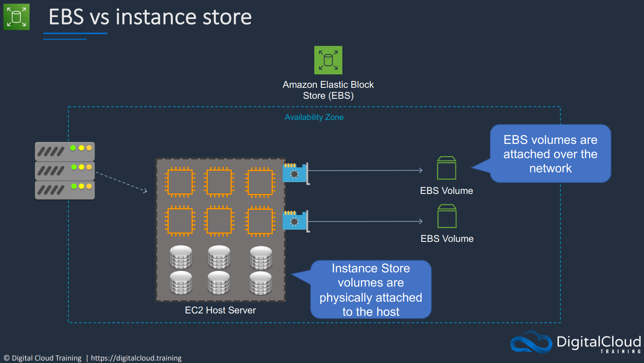This screenshot has height=363, width=644.
Task: Click the lower-middle instance store disk icon
Action: coord(219,283)
